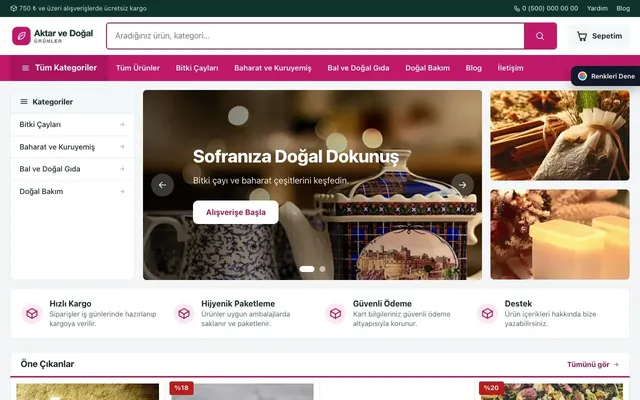
Task: Expand Bal ve Doğal Gıda sidebar arrow
Action: [122, 169]
